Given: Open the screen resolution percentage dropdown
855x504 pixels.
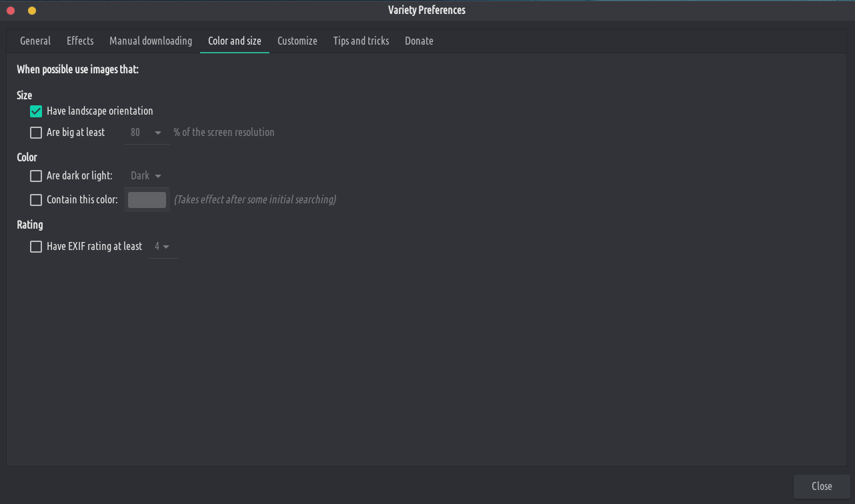Looking at the screenshot, I should click(147, 133).
